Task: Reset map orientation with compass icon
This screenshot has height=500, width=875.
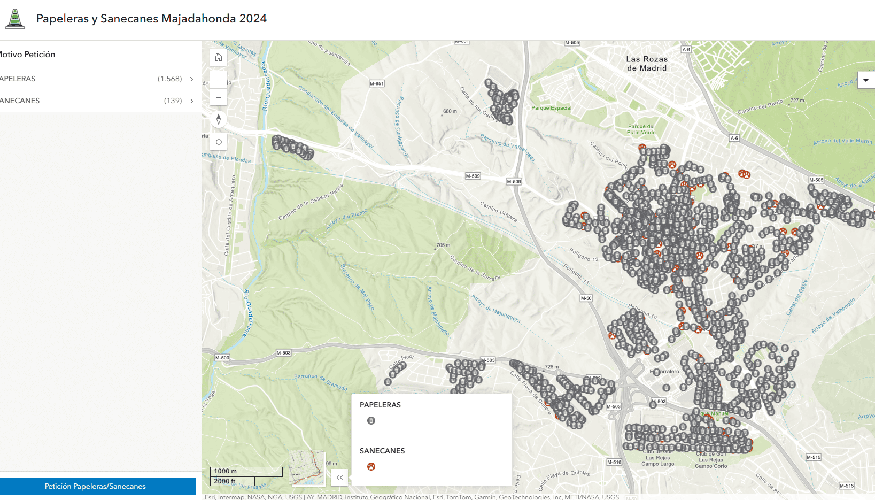Action: point(218,119)
